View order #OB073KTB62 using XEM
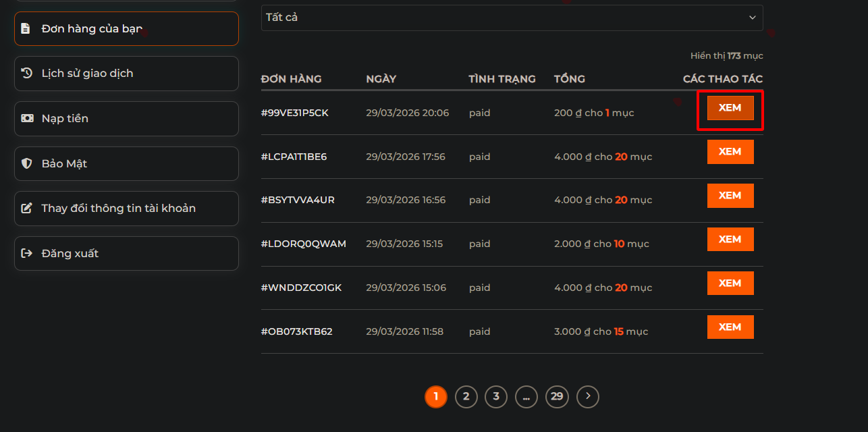The width and height of the screenshot is (868, 432). click(730, 327)
